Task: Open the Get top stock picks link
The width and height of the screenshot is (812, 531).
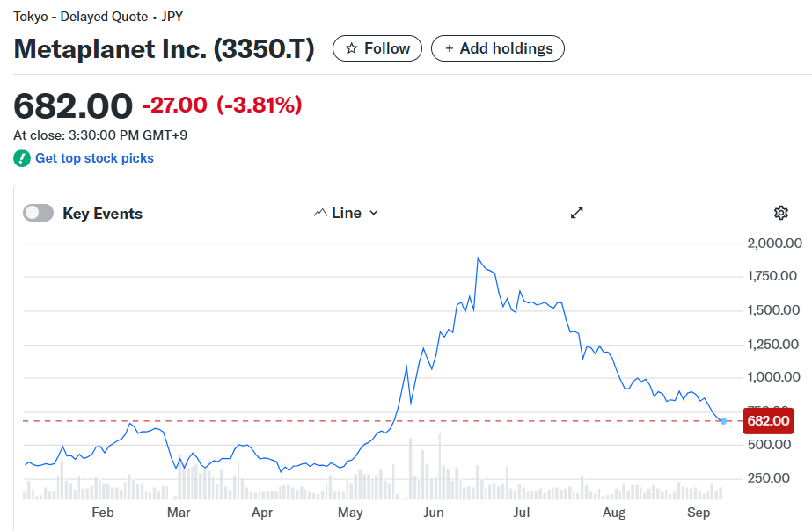Action: (x=94, y=158)
